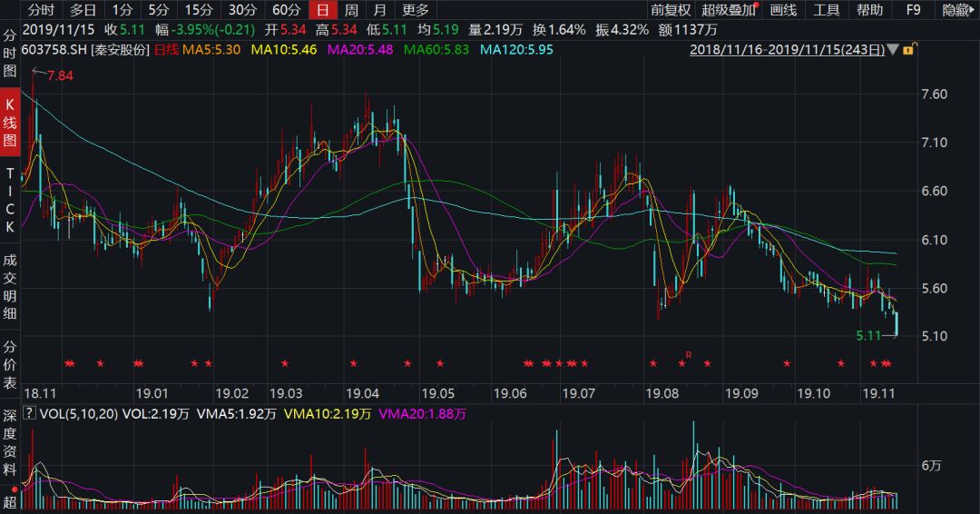The image size is (980, 514).
Task: Collapse the side panel with 隐藏 arrow
Action: 958,10
